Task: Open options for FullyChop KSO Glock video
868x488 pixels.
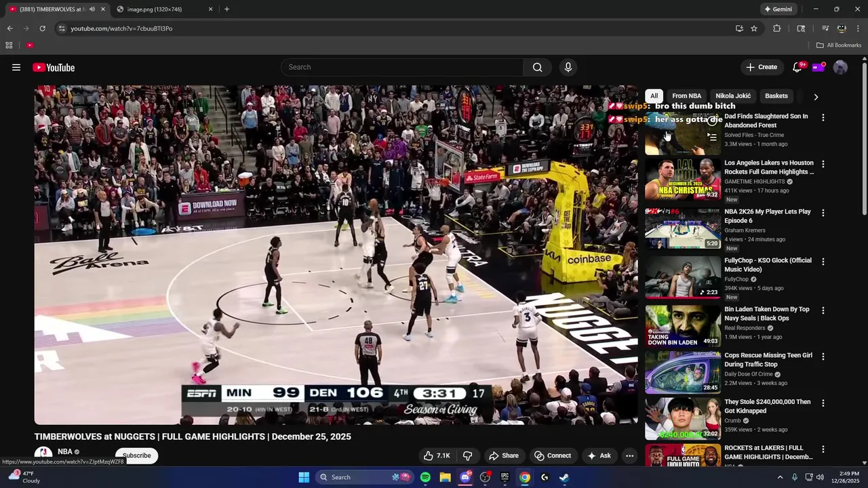Action: coord(823,262)
